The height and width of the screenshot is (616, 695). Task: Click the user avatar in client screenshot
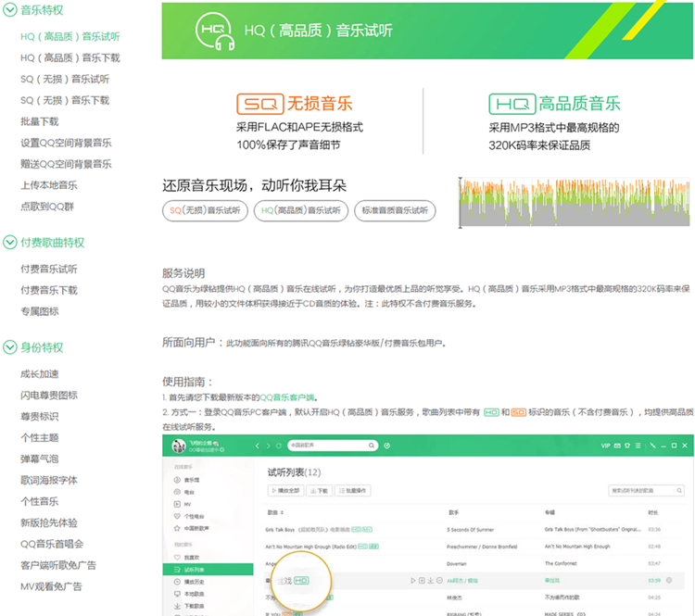179,446
